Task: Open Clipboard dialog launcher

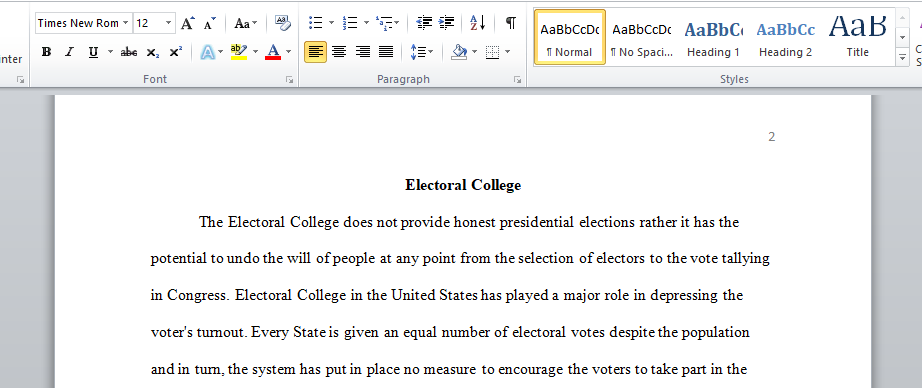Action: pyautogui.click(x=21, y=79)
